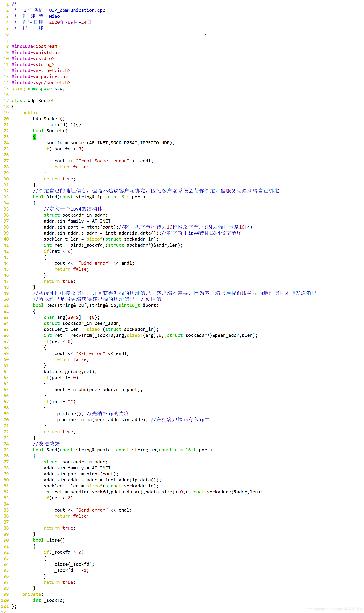Click the 'char arg[2048] = {0};' line
The width and height of the screenshot is (364, 613).
click(x=72, y=317)
